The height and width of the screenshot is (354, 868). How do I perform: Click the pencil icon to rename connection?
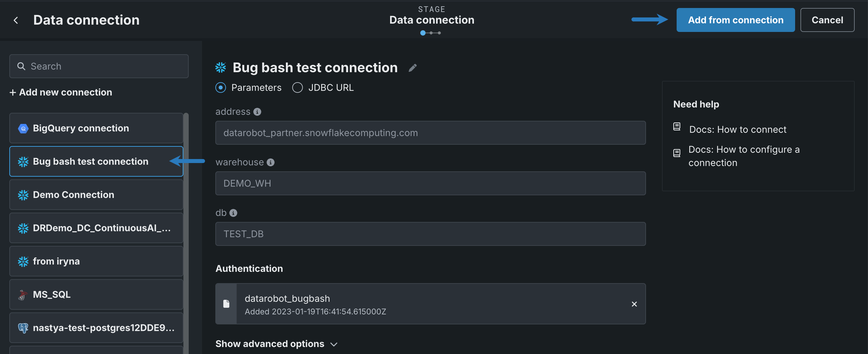pos(412,68)
